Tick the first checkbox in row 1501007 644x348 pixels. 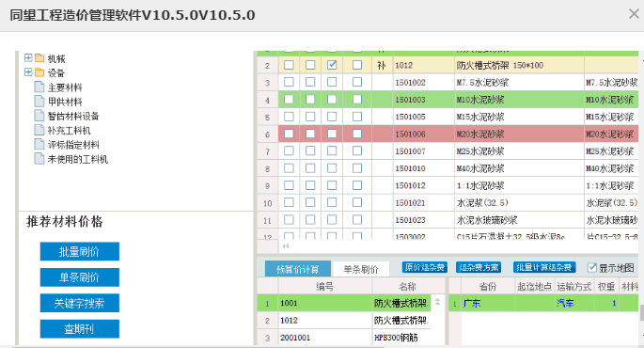290,151
